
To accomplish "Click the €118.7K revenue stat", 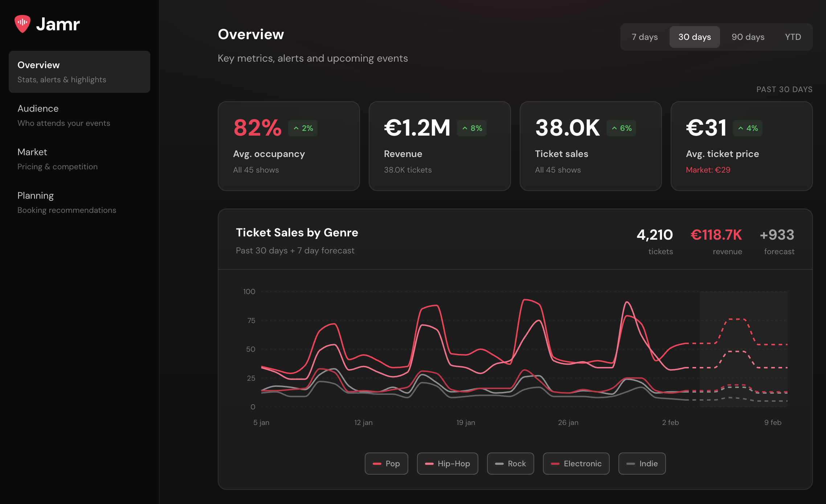I will click(716, 235).
